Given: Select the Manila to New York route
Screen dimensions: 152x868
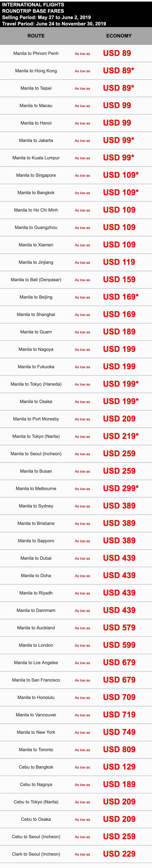Looking at the screenshot, I should (36, 732).
